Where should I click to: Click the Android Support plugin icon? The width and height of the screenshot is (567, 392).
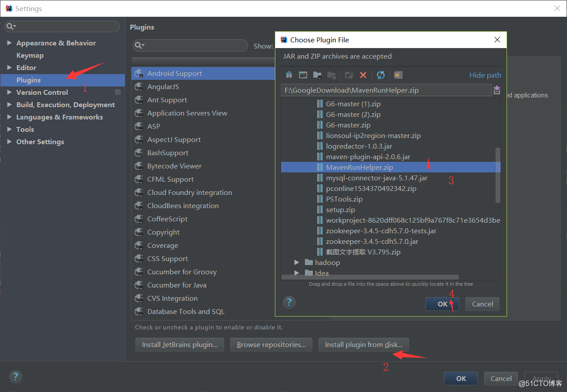coord(139,73)
